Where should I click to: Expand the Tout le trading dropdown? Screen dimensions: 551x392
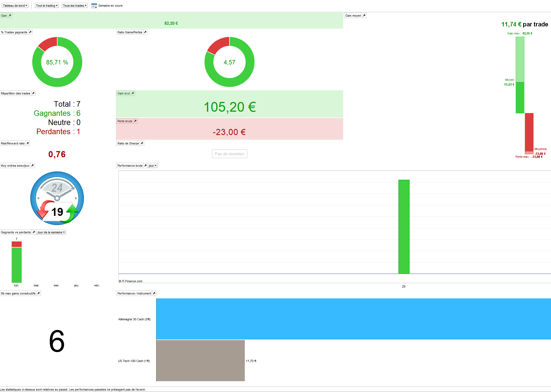pos(47,6)
